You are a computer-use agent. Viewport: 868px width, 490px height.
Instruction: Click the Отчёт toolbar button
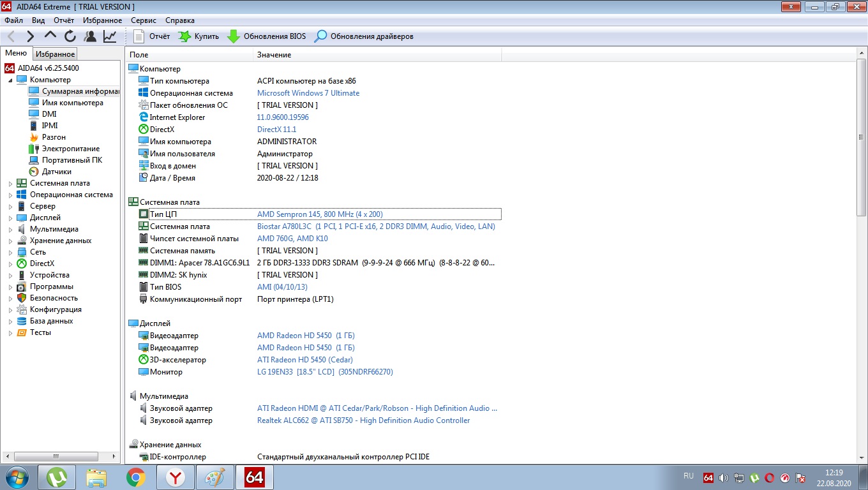152,36
